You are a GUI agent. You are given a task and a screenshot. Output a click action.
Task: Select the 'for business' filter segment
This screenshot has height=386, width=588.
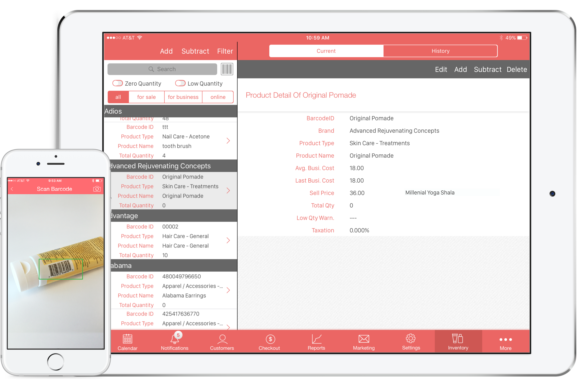click(x=183, y=97)
